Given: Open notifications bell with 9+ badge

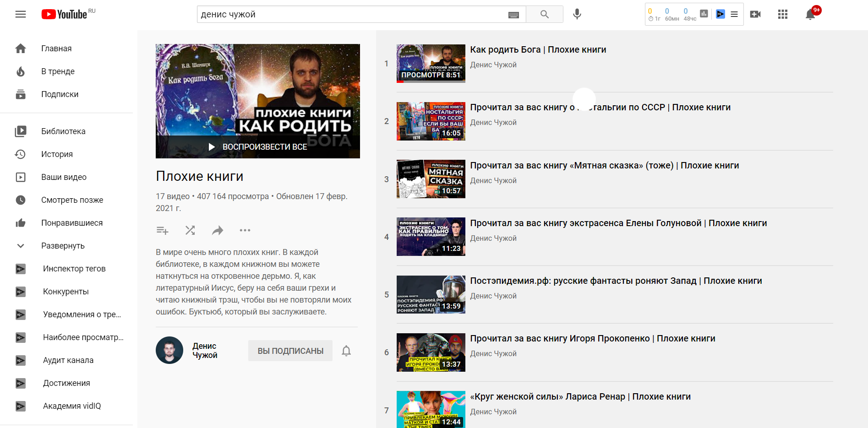Looking at the screenshot, I should pos(811,14).
